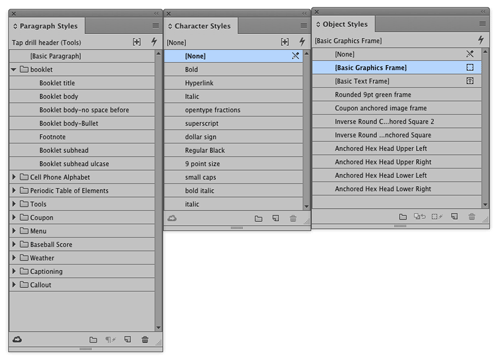Collapse Object Styles panel with double-arrow
500x361 pixels.
pyautogui.click(x=483, y=12)
